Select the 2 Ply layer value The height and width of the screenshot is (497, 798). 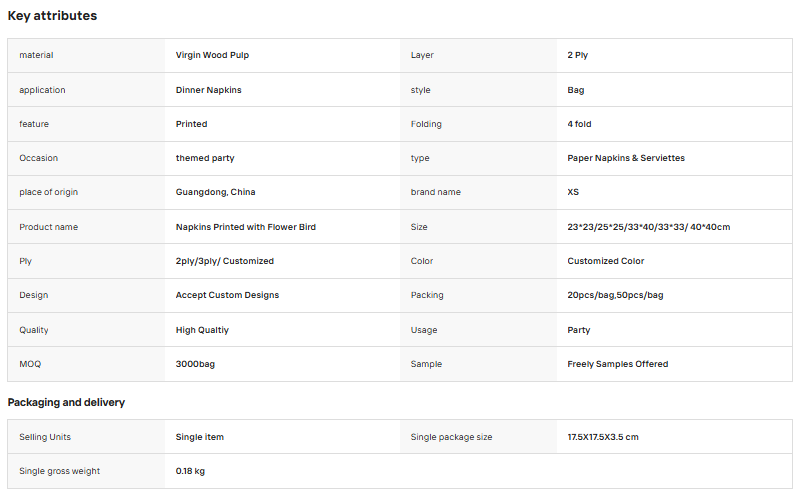[x=578, y=55]
